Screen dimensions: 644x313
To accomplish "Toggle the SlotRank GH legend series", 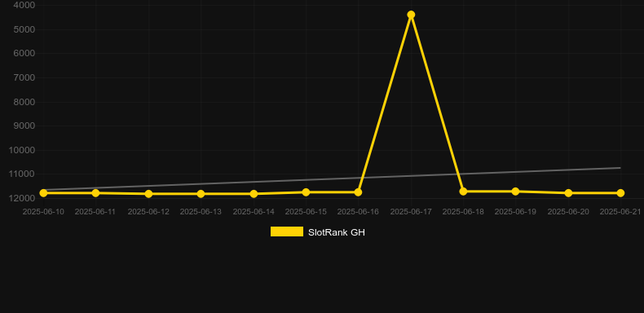I will point(317,232).
